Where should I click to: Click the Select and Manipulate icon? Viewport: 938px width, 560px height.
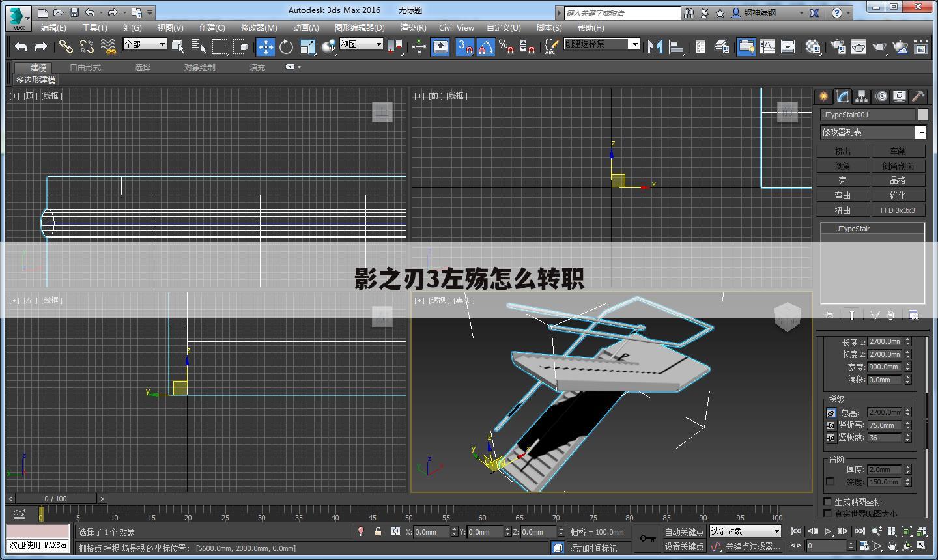coord(419,46)
